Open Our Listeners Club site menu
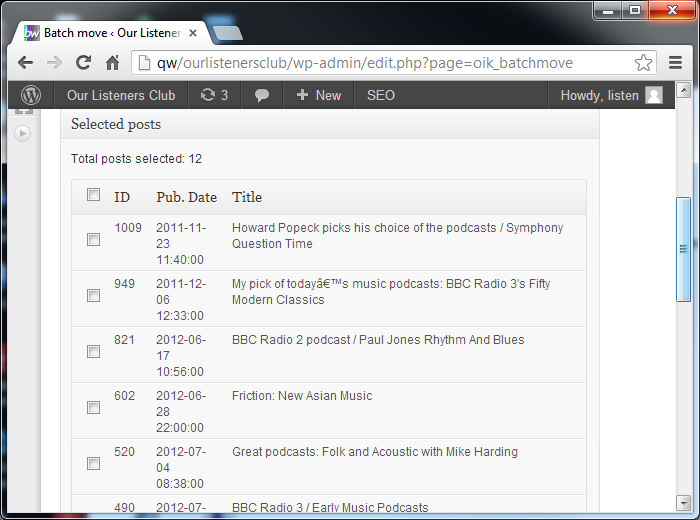The height and width of the screenshot is (520, 700). click(x=121, y=95)
